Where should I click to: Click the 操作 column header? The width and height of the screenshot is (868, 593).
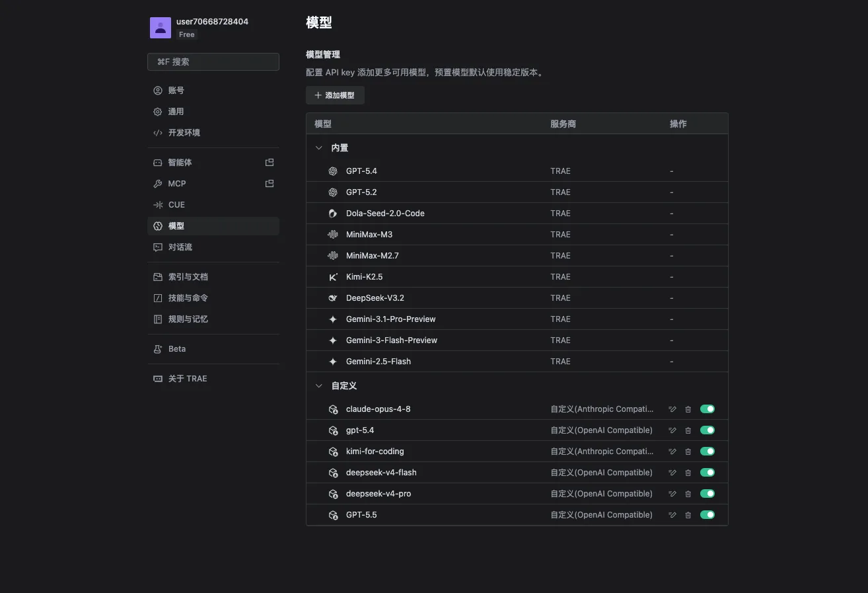point(678,124)
